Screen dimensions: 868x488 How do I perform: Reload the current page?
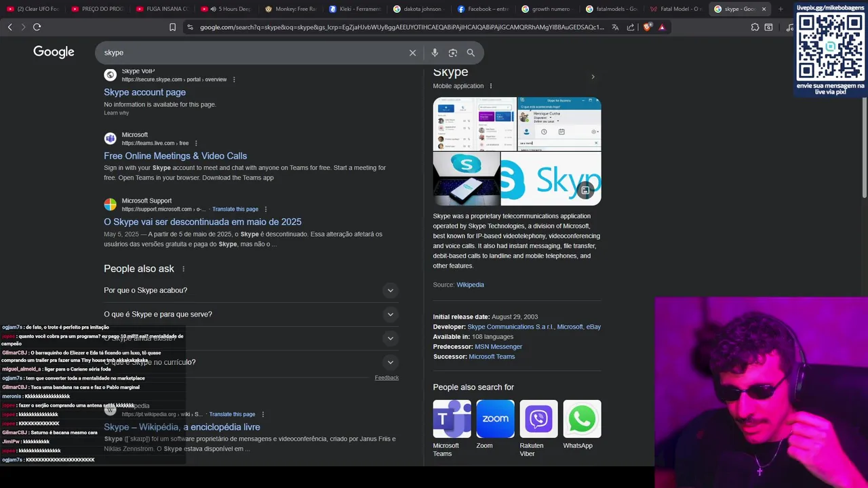tap(37, 27)
